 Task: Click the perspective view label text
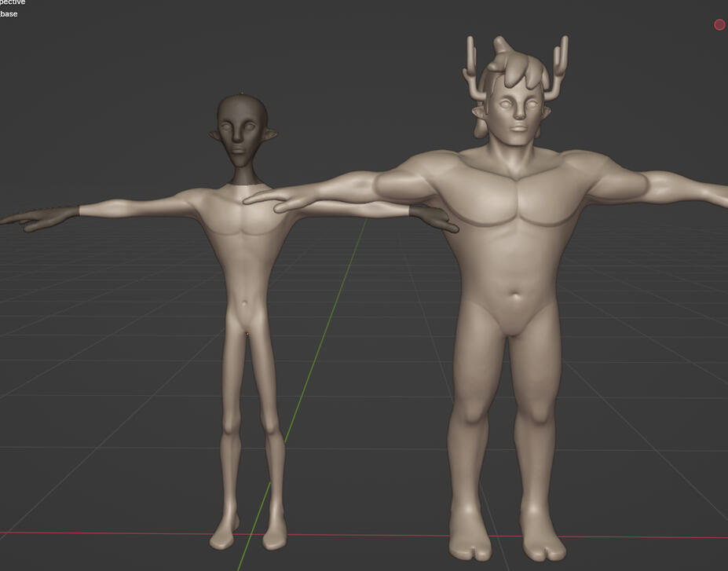pos(13,3)
